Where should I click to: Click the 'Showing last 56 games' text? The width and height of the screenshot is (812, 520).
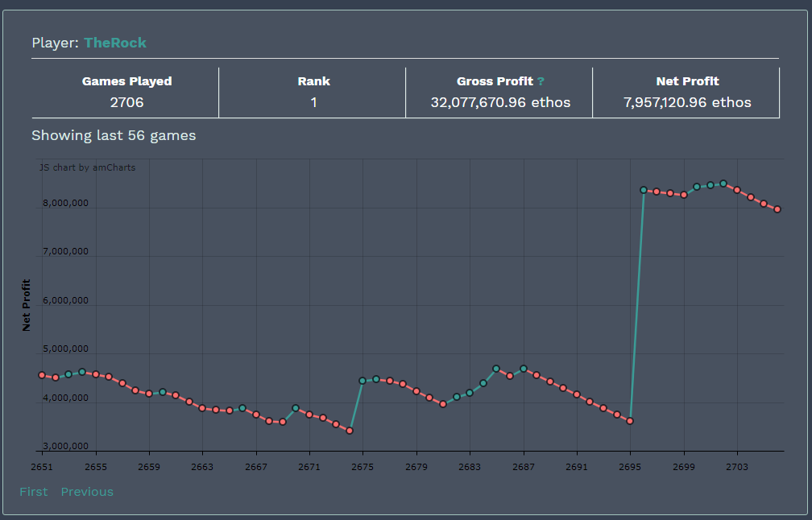click(114, 135)
